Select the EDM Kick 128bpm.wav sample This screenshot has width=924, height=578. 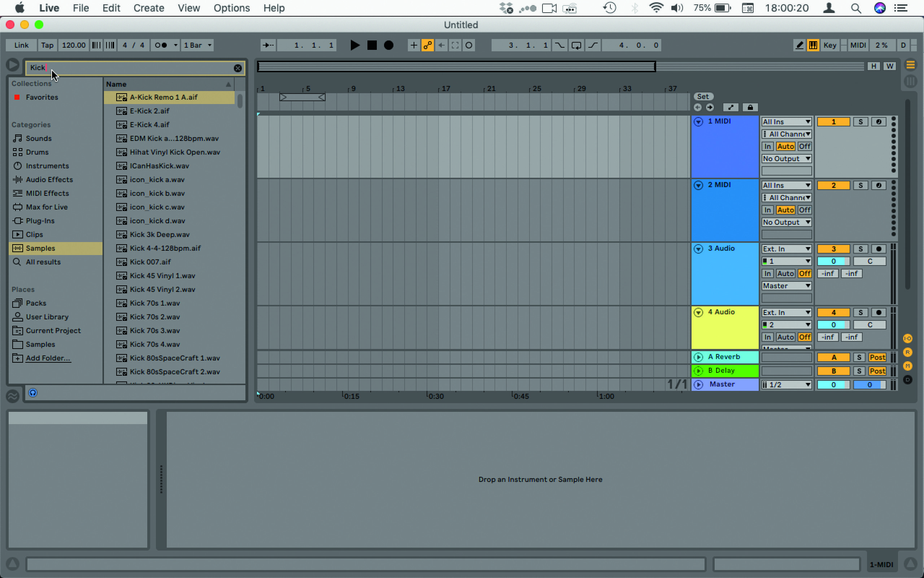click(x=174, y=138)
